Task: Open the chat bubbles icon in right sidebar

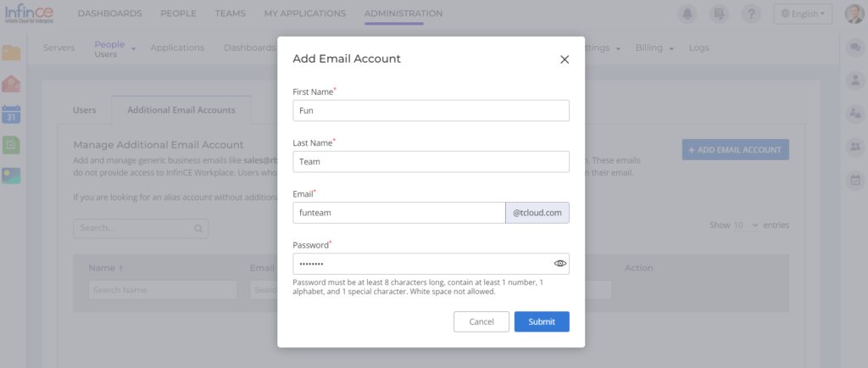Action: click(x=855, y=47)
